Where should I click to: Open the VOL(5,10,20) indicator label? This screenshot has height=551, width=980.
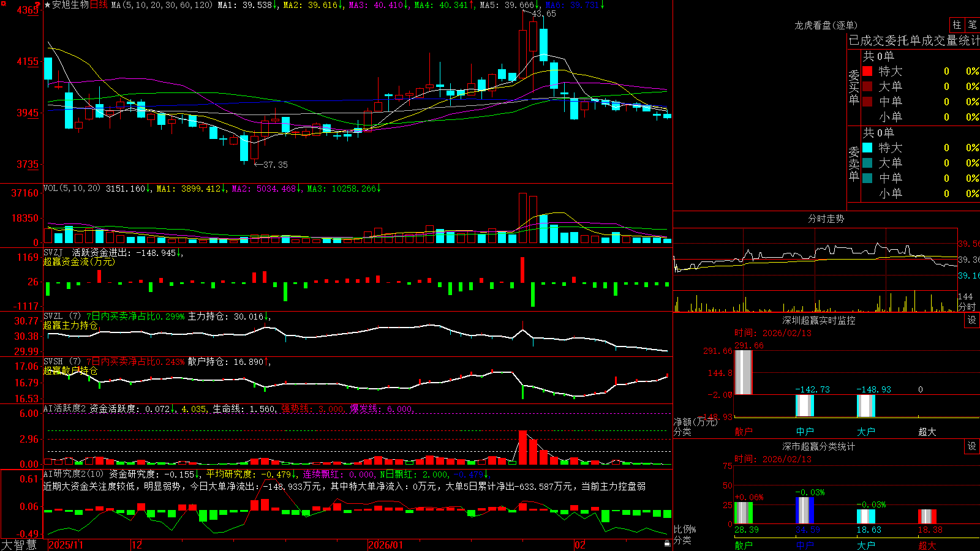[72, 189]
